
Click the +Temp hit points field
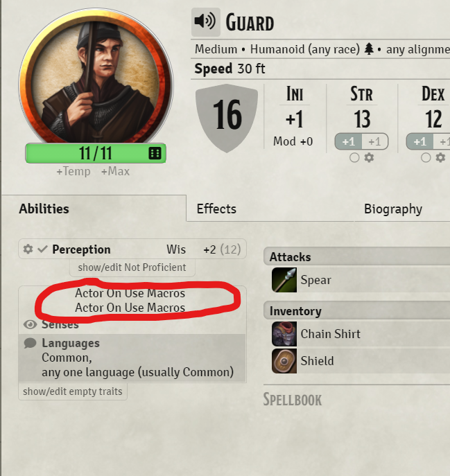point(73,171)
